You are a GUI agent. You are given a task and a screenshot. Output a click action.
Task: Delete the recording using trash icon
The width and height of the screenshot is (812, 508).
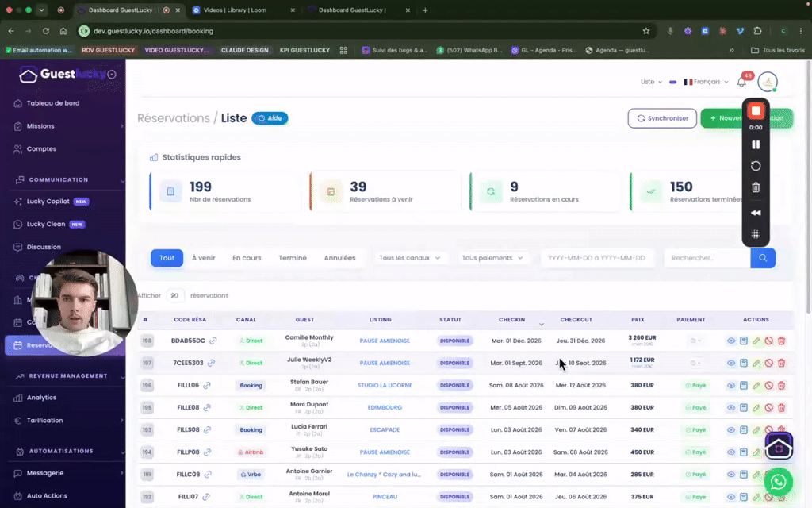[756, 187]
